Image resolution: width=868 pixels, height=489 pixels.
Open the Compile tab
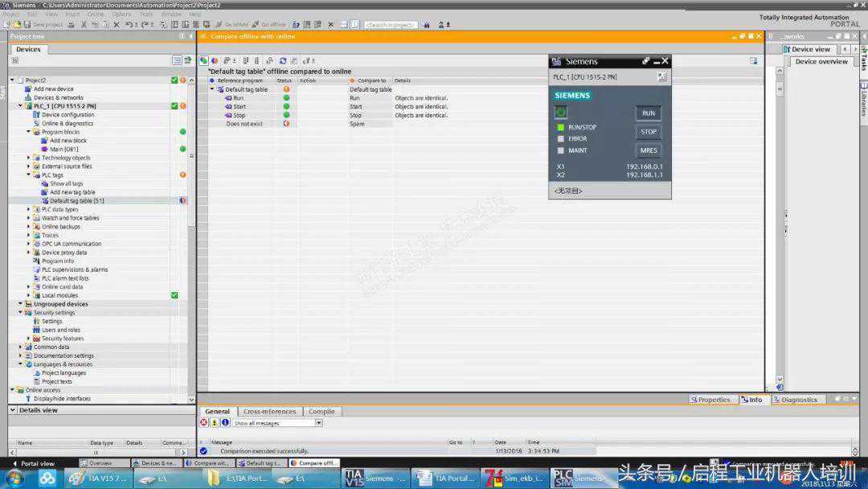click(321, 411)
